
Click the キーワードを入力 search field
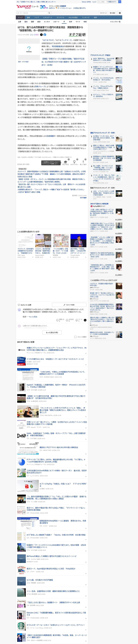point(32,13)
